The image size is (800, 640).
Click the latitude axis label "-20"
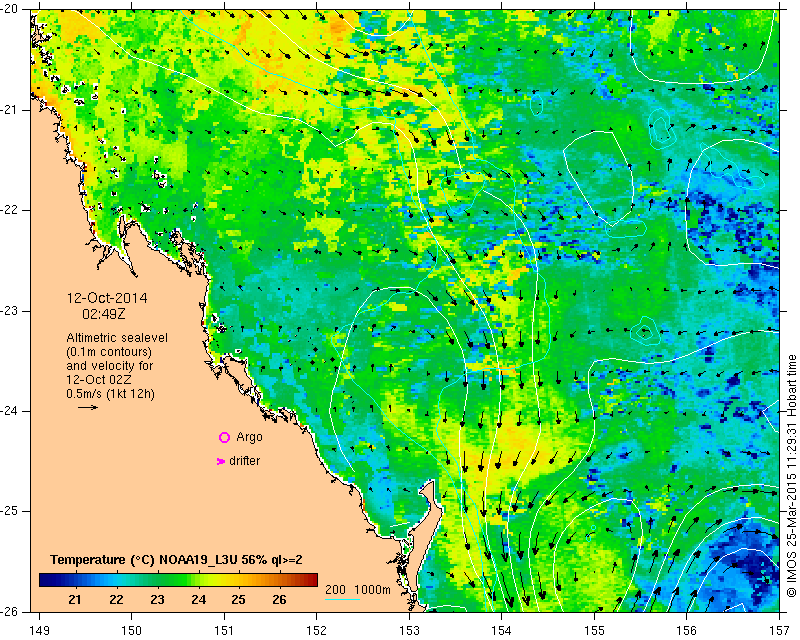coord(10,9)
